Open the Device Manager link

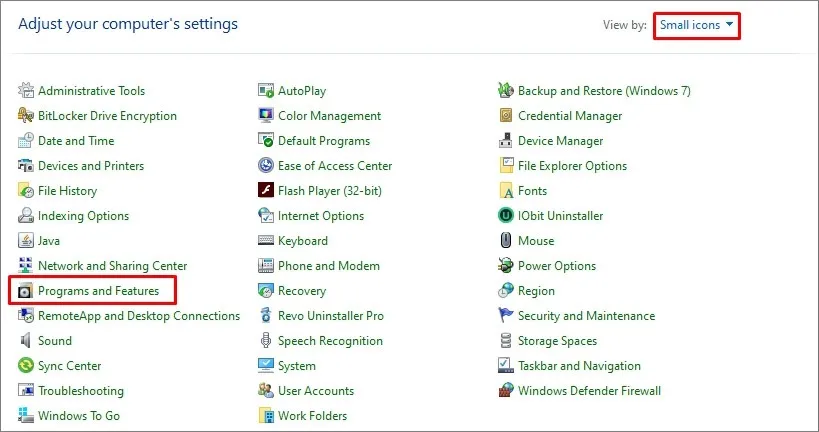560,141
